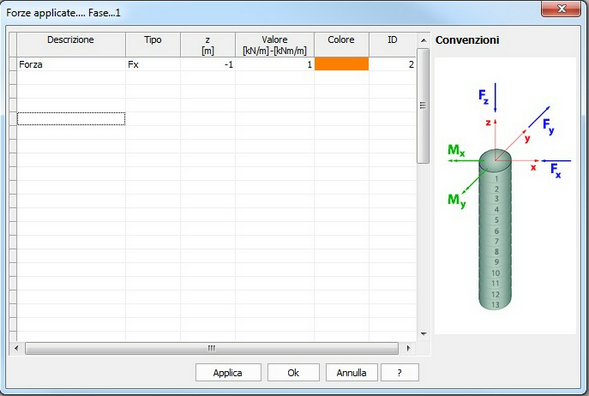
Task: Cancel using the Annulla button
Action: pos(351,372)
